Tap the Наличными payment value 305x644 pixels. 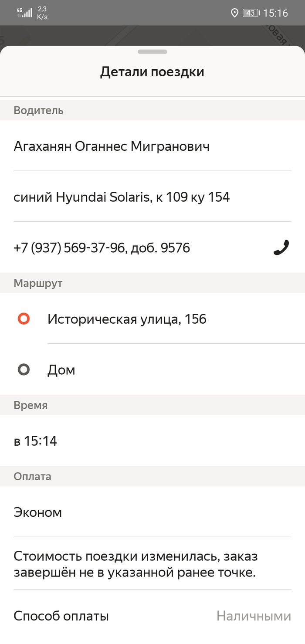click(254, 616)
